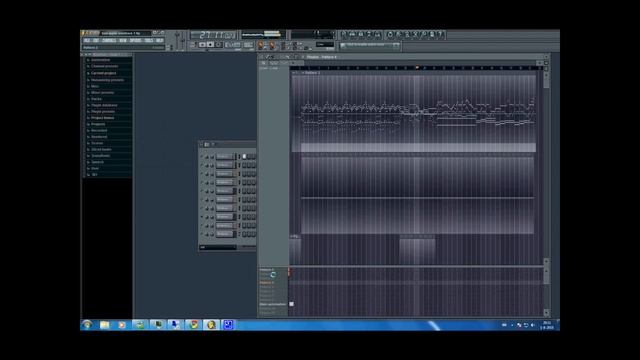The image size is (640, 360).
Task: Click the FL Studio taskbar button
Action: point(211,325)
